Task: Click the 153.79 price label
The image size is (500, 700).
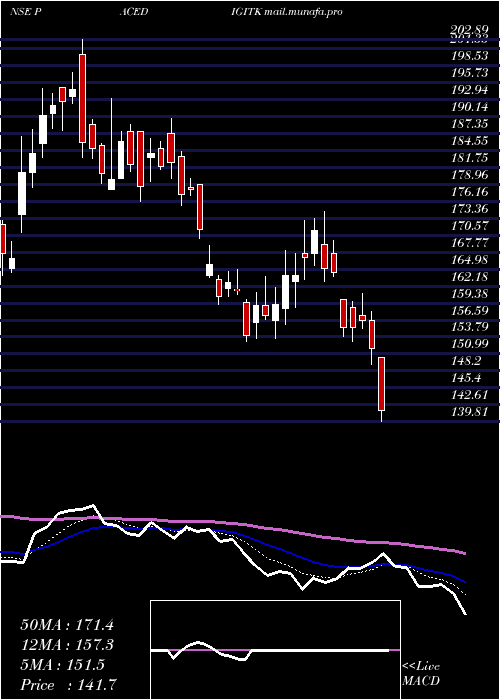Action: click(x=469, y=327)
